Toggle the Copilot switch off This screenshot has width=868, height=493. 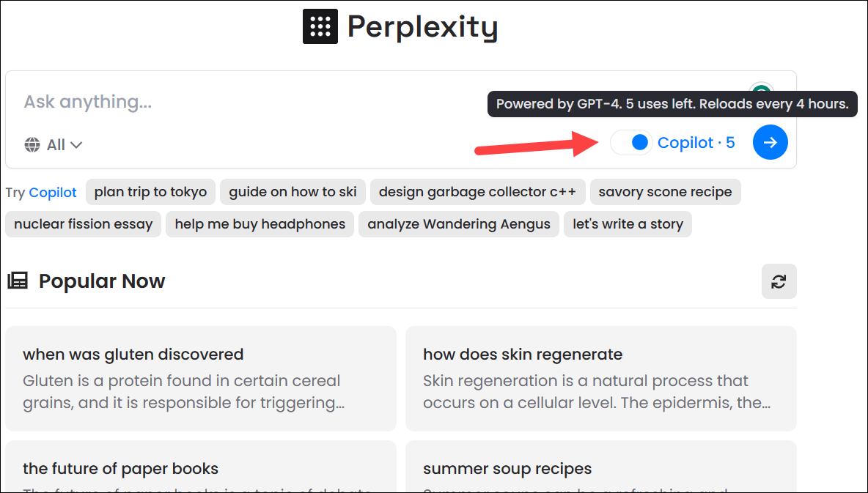(631, 142)
